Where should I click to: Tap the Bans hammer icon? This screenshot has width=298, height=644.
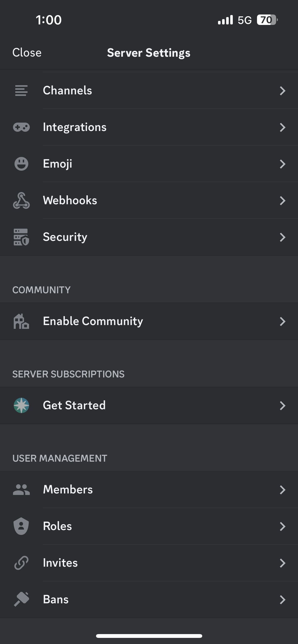[21, 599]
